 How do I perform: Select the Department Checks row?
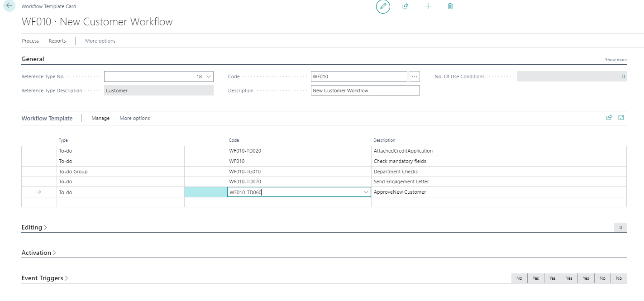pos(396,172)
